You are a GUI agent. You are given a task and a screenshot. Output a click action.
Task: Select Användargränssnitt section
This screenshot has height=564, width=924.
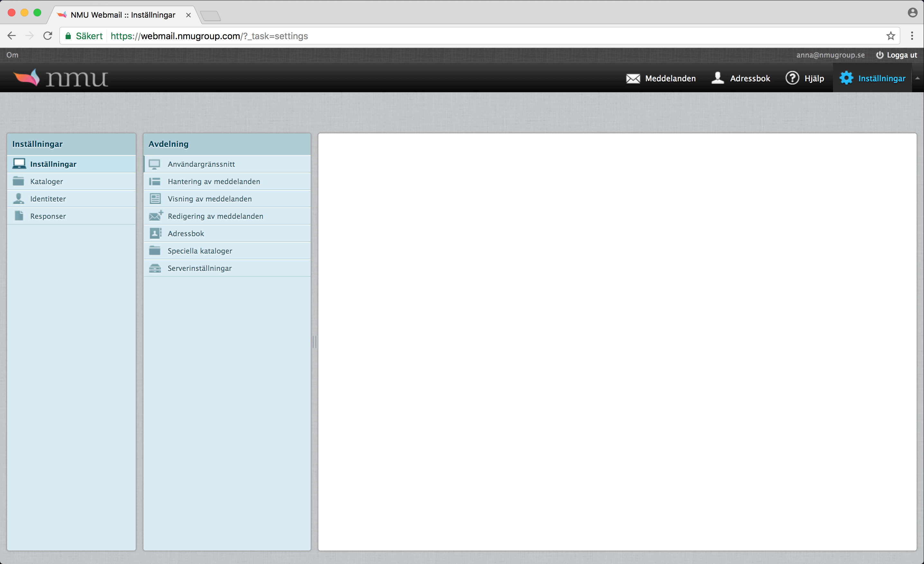pos(227,164)
